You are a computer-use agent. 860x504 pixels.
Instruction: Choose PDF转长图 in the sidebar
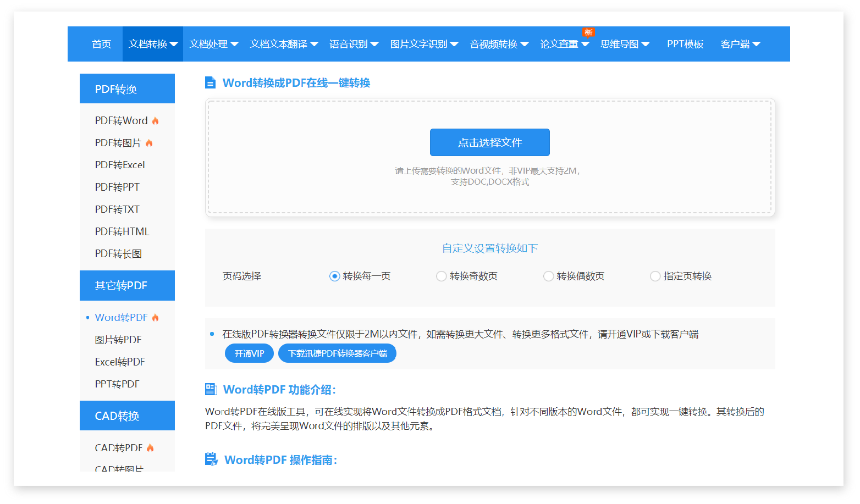pos(118,254)
